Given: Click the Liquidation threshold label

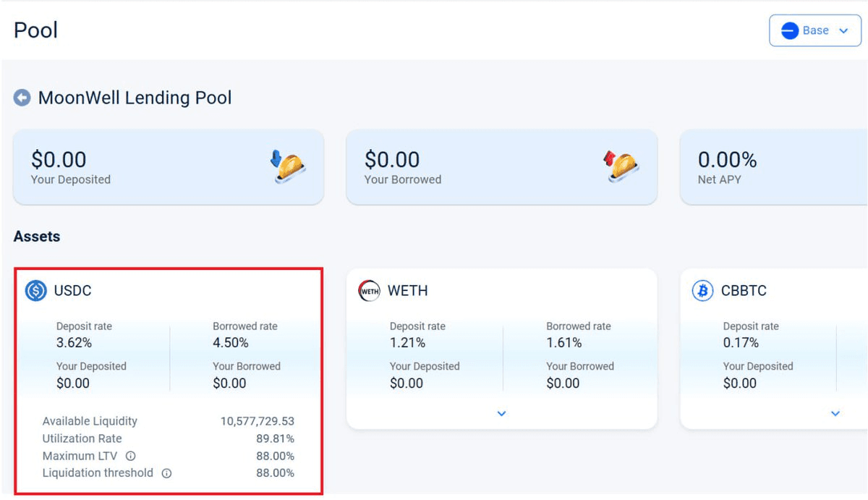Looking at the screenshot, I should click(x=98, y=473).
